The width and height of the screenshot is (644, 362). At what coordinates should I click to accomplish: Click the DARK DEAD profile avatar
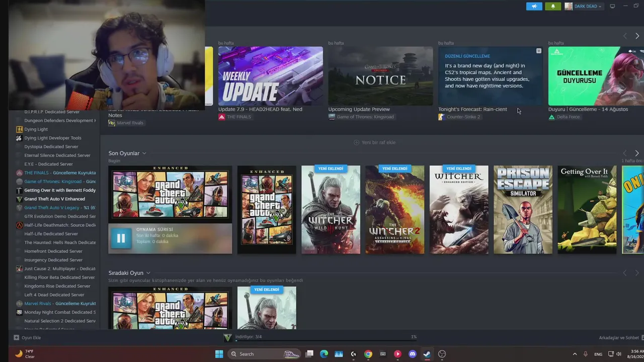(x=569, y=7)
